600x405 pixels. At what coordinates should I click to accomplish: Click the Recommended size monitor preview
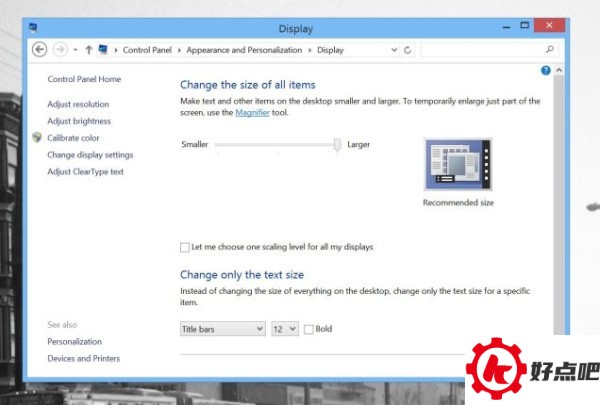[x=459, y=165]
